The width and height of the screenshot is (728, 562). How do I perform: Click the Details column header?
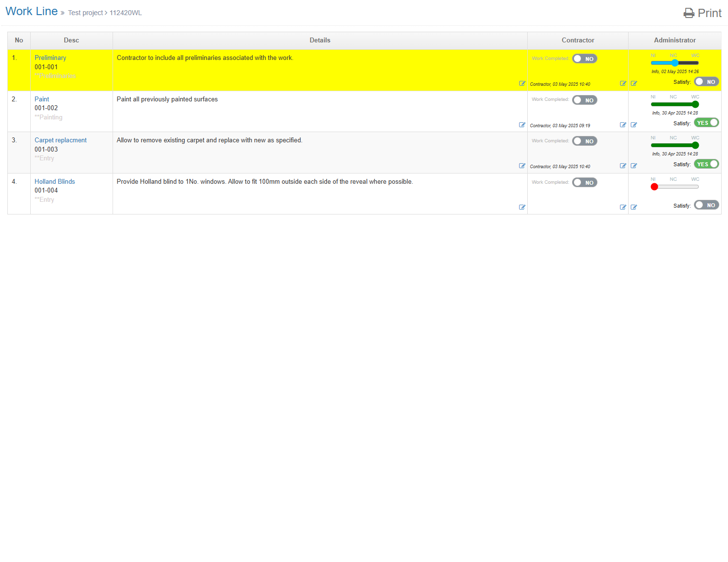pyautogui.click(x=320, y=40)
